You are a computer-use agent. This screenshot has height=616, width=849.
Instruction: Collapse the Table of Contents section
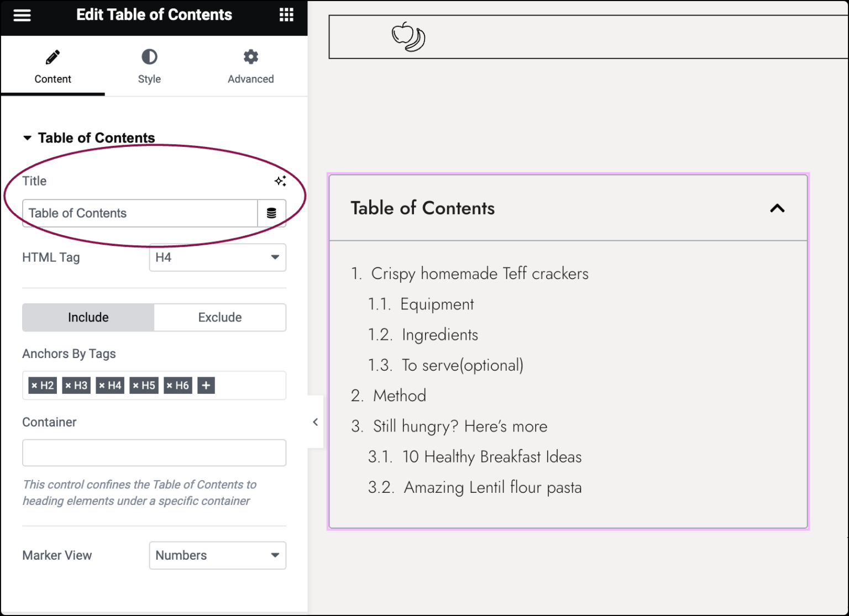coord(27,138)
